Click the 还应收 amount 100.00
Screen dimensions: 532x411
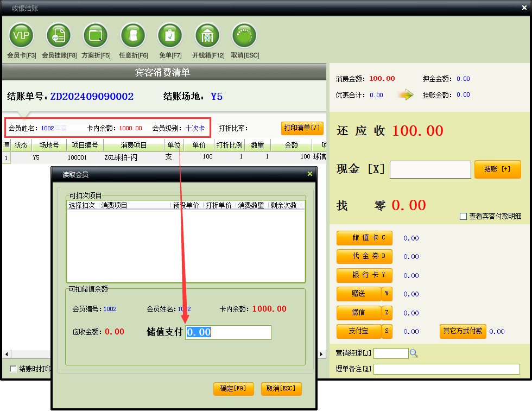pyautogui.click(x=417, y=131)
